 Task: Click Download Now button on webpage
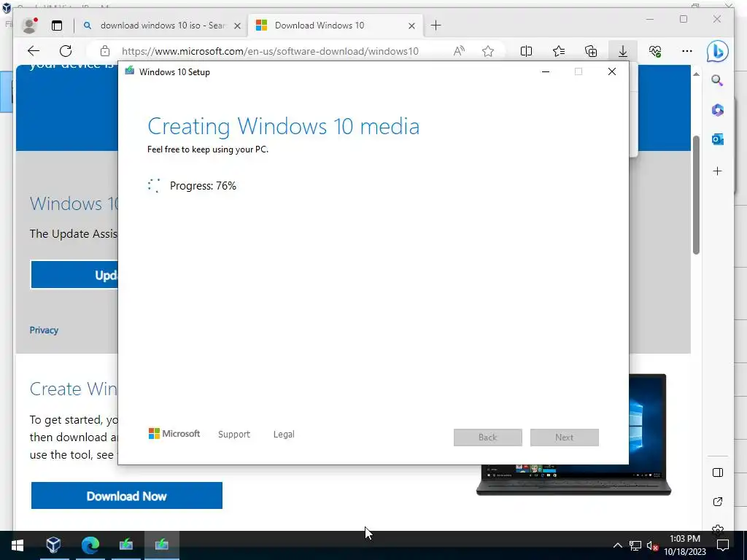127,496
